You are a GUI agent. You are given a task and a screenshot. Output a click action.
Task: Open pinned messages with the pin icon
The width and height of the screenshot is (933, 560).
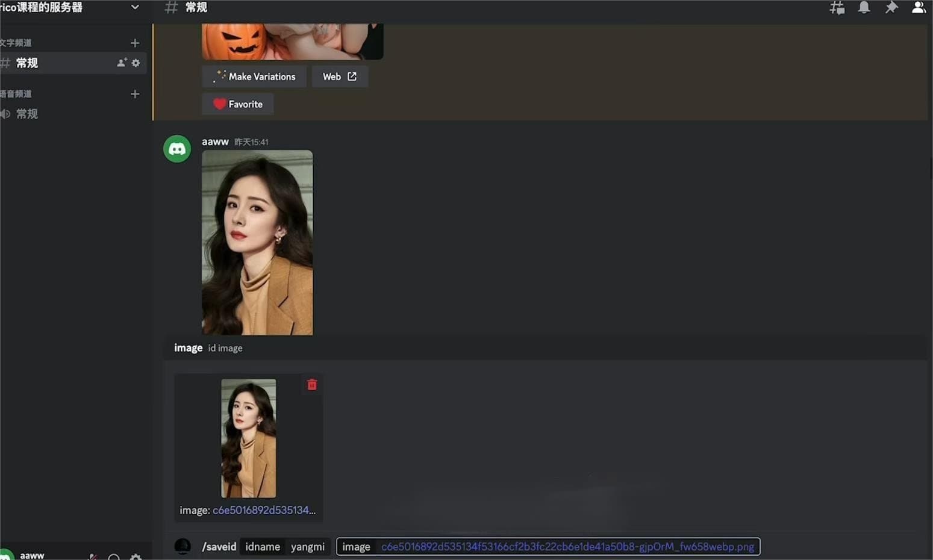(891, 8)
